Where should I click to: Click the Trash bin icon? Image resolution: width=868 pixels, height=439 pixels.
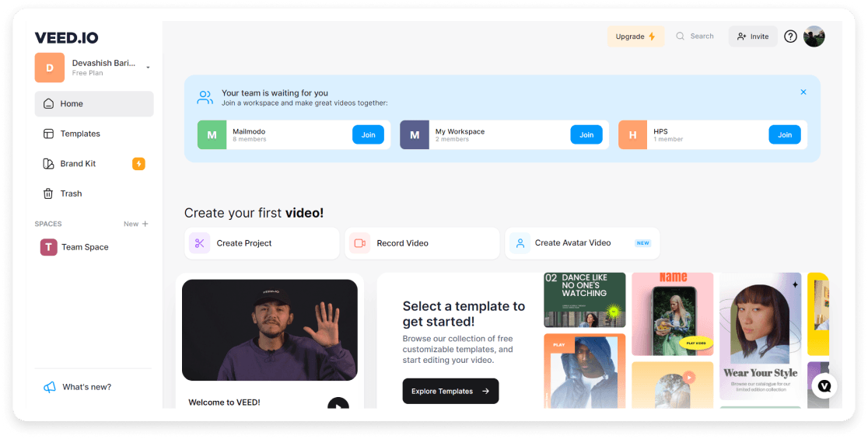48,193
